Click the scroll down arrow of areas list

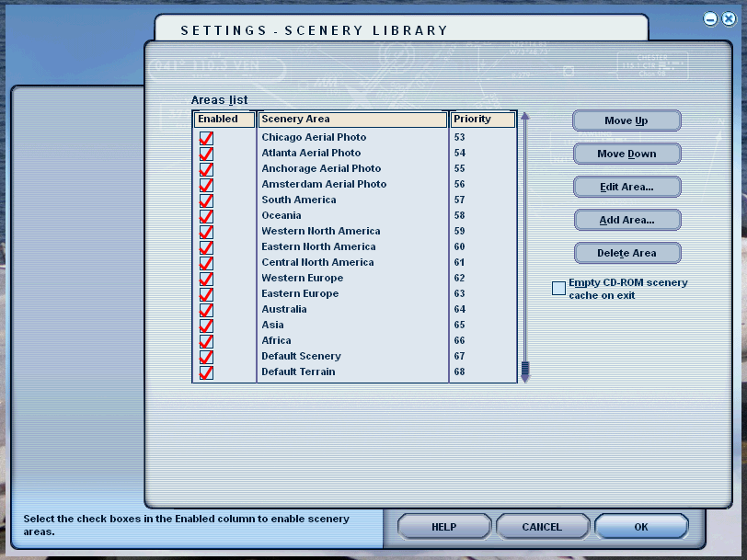pyautogui.click(x=525, y=379)
